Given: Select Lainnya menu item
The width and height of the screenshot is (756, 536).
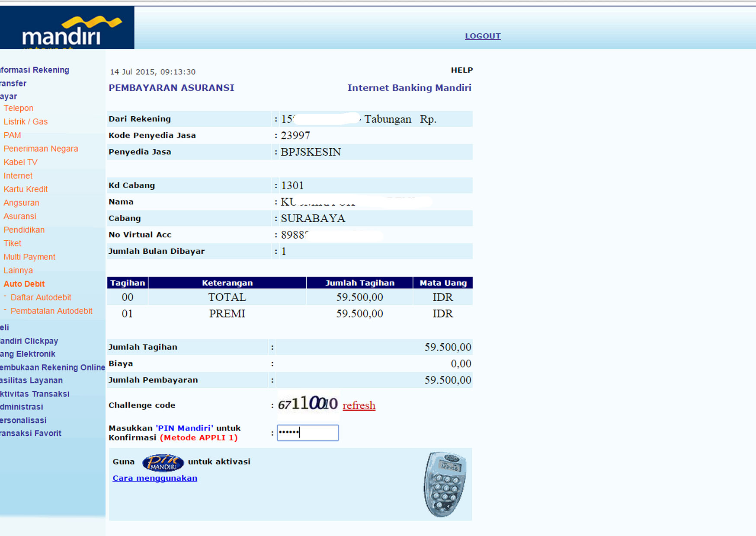Looking at the screenshot, I should [x=18, y=270].
